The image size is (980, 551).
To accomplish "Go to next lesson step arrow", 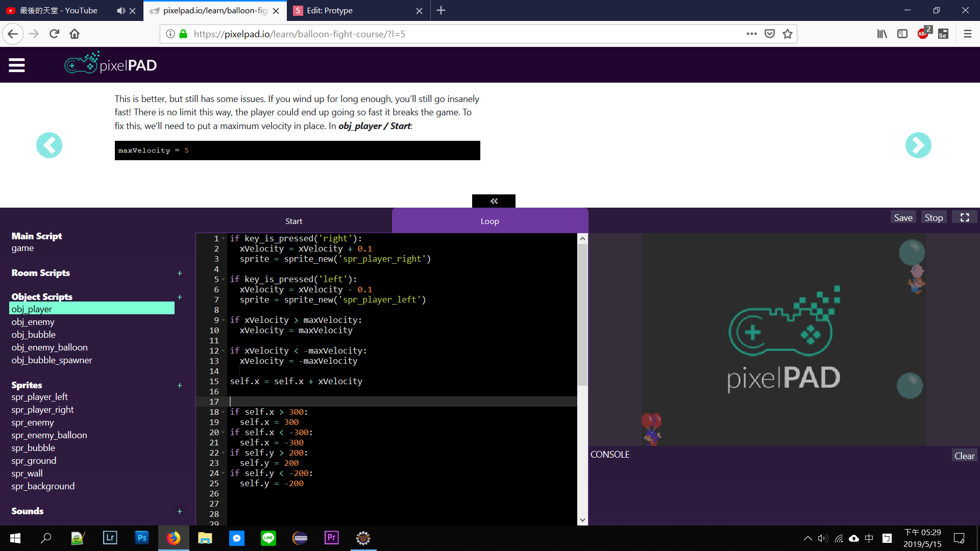I will [x=918, y=145].
